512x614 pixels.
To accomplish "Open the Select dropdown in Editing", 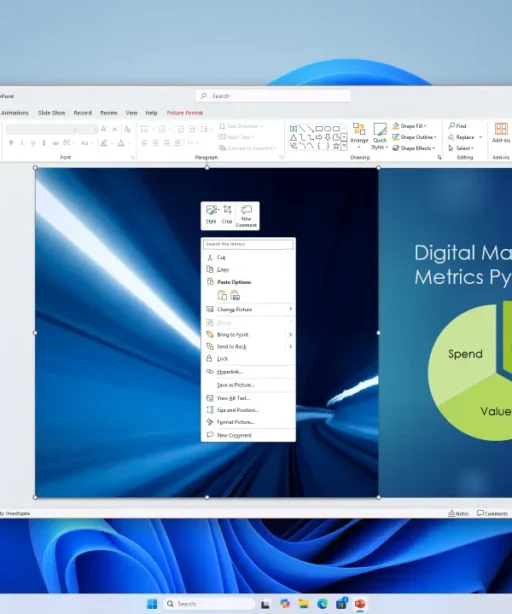I will [x=461, y=148].
